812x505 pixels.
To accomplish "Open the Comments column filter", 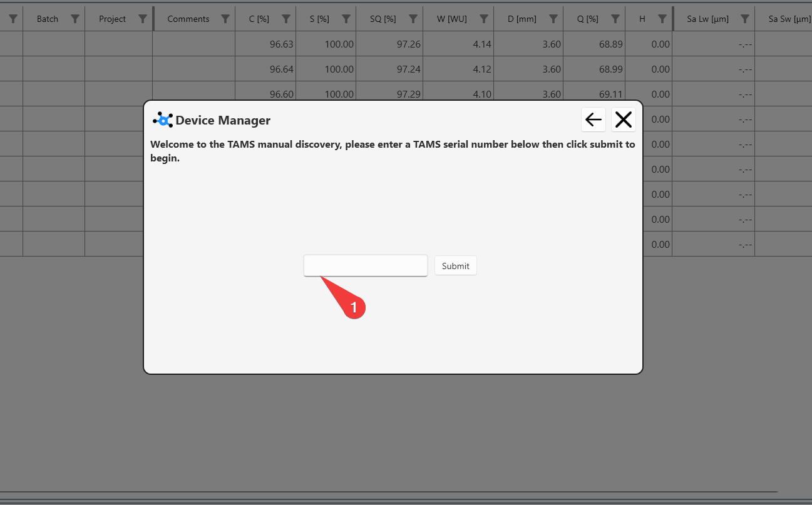I will [225, 19].
